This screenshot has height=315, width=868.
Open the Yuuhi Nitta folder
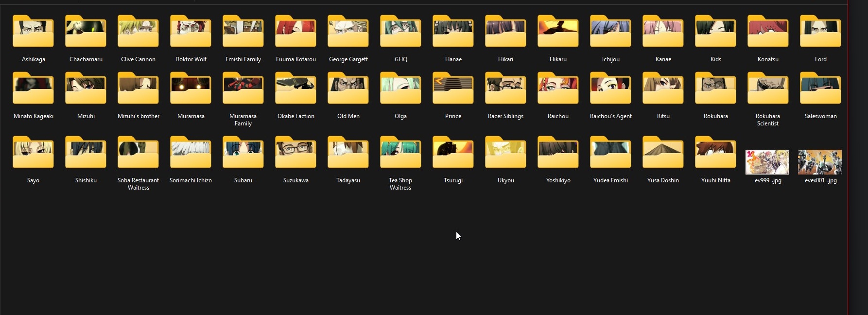pyautogui.click(x=715, y=152)
